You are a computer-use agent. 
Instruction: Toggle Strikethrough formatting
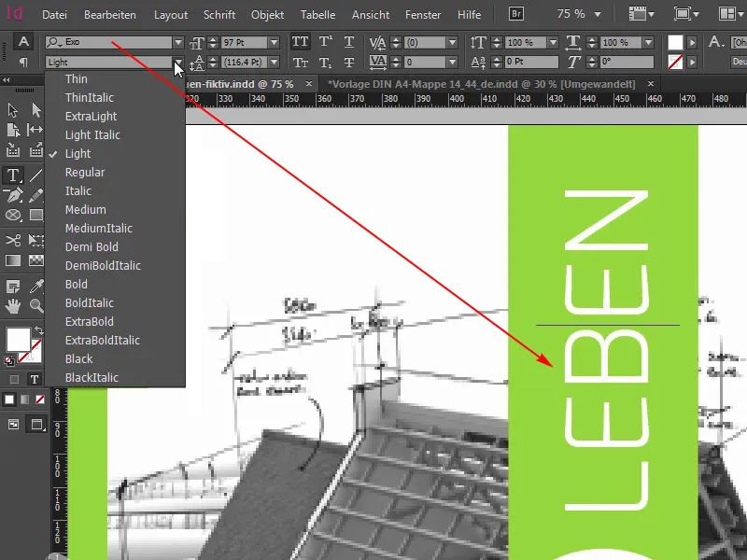click(x=349, y=63)
